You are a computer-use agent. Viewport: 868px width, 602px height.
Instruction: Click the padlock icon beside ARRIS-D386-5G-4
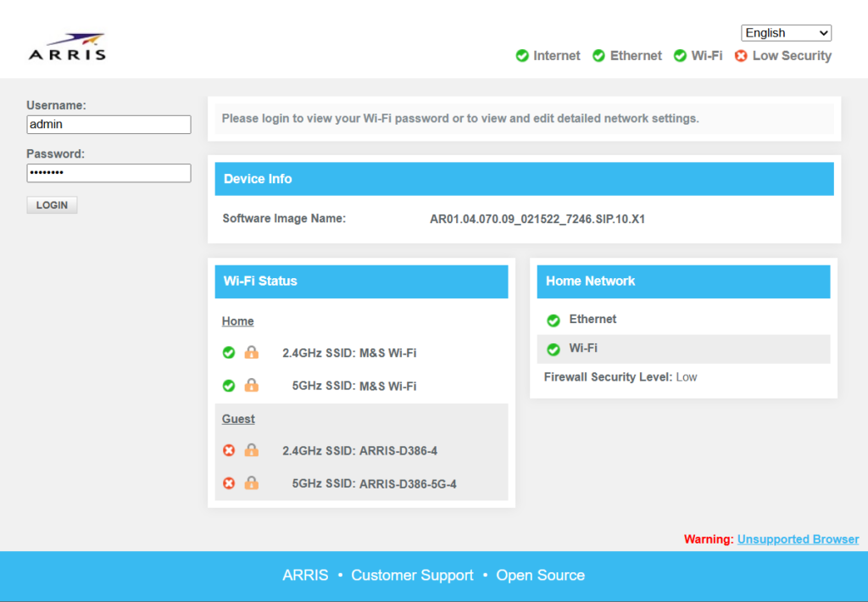pos(251,483)
